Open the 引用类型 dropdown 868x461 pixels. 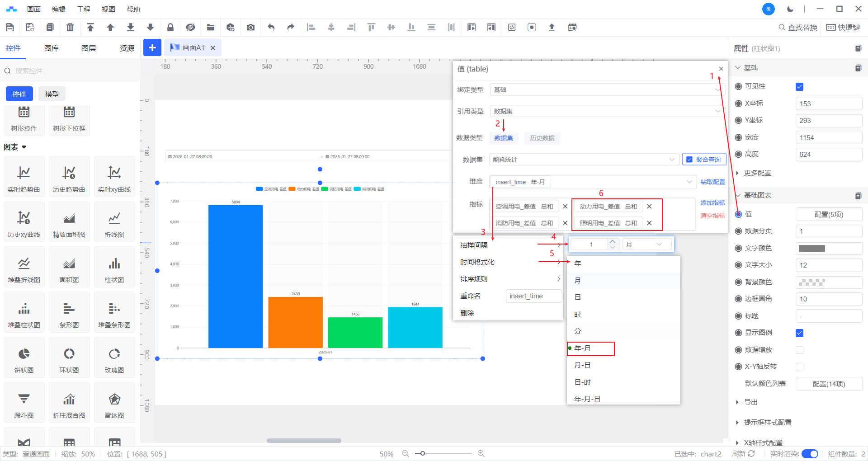coord(606,111)
